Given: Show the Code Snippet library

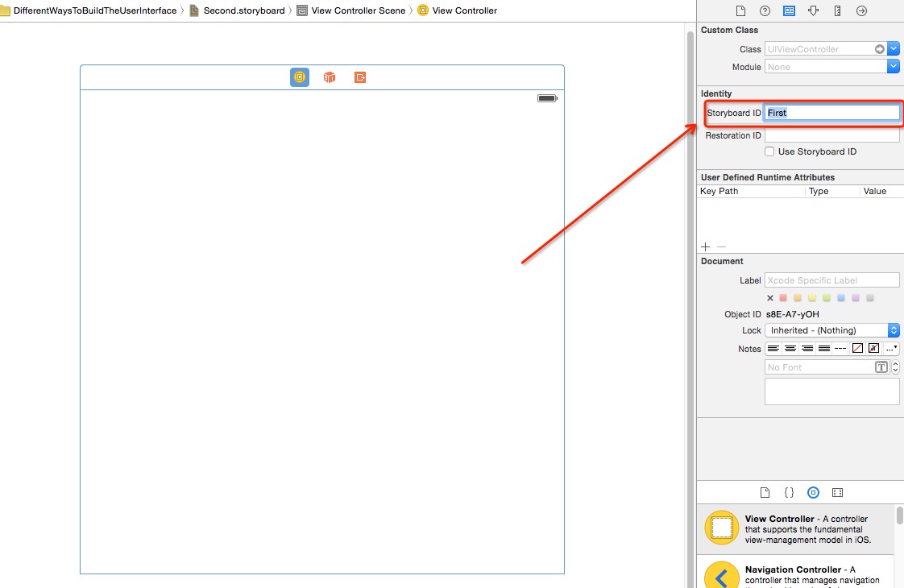Looking at the screenshot, I should (x=789, y=492).
